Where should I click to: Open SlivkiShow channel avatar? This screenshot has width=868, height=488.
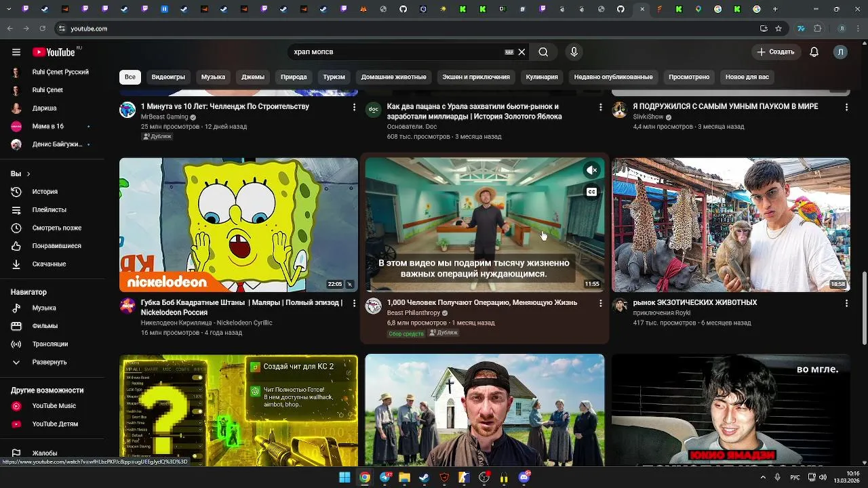[620, 110]
